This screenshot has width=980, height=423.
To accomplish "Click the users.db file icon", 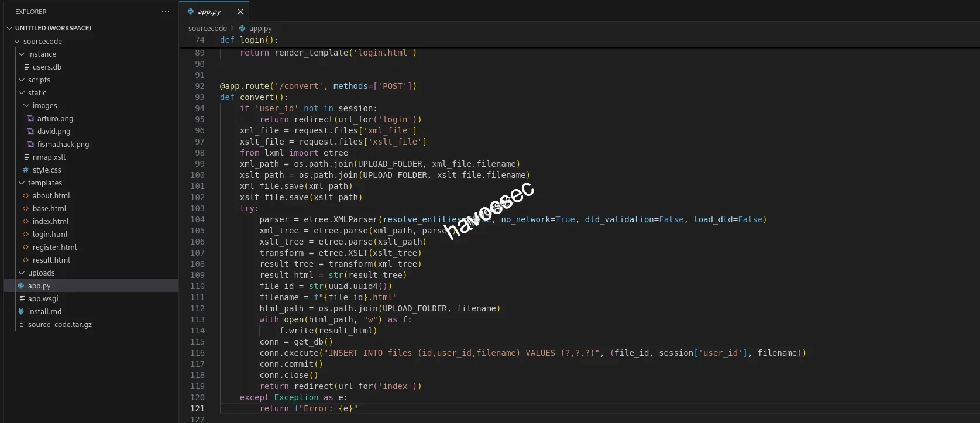I will pos(26,67).
